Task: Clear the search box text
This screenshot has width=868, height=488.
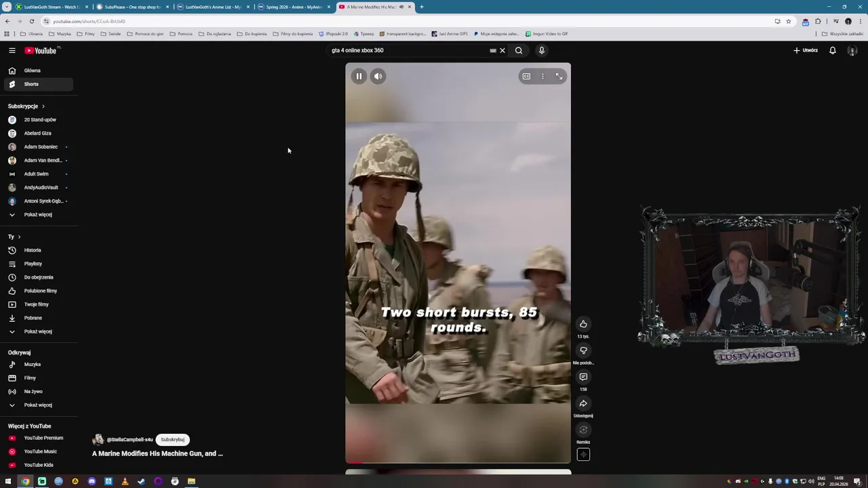Action: (502, 50)
